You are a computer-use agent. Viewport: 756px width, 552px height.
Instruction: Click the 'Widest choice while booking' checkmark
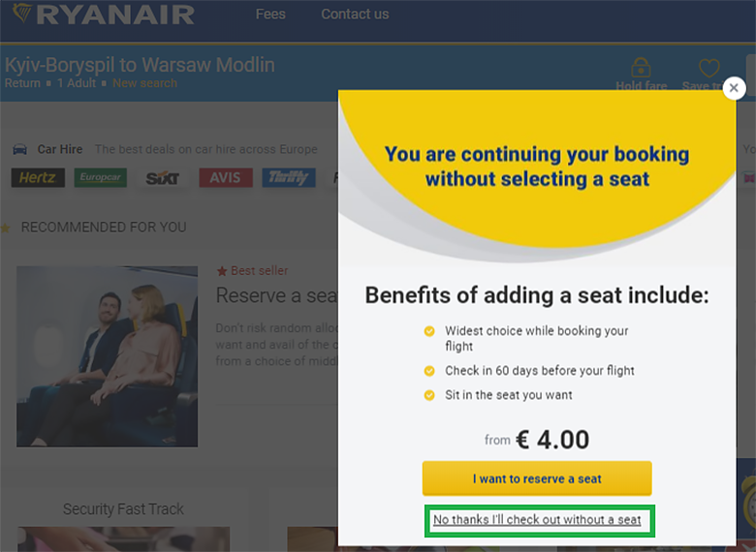click(429, 331)
